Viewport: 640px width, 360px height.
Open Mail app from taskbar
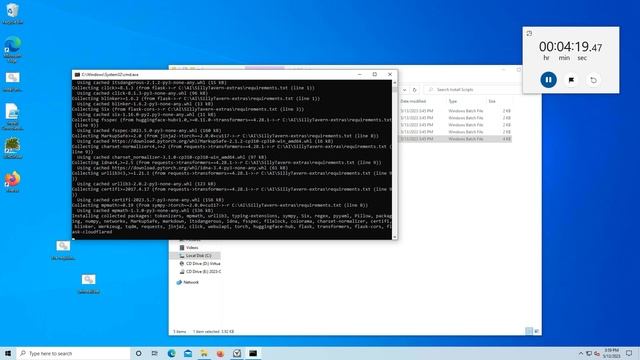(x=188, y=353)
